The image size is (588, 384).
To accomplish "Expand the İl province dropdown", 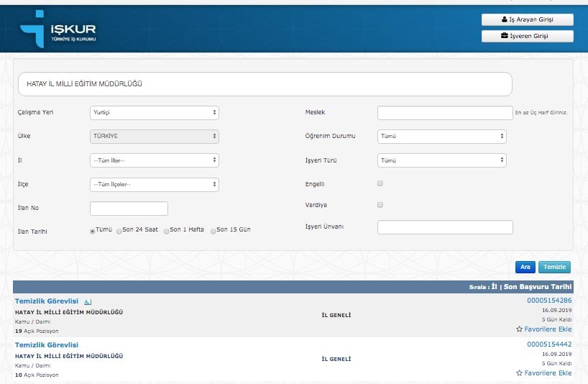I will (154, 160).
